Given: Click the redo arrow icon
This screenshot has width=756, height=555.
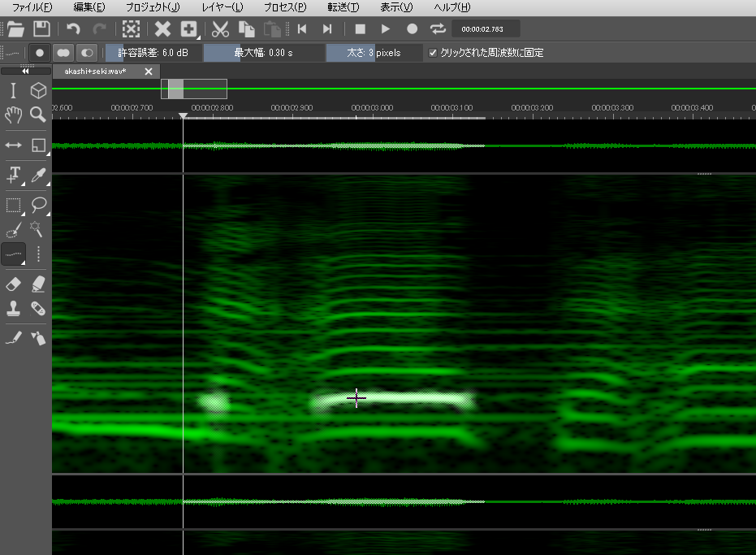Looking at the screenshot, I should tap(99, 29).
